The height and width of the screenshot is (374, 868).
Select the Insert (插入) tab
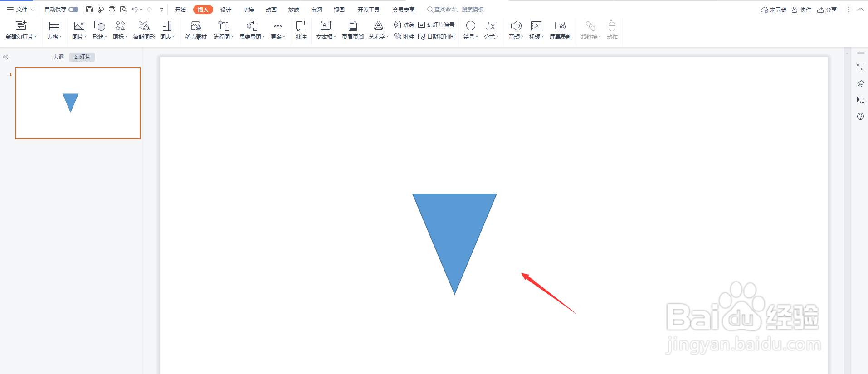tap(203, 10)
